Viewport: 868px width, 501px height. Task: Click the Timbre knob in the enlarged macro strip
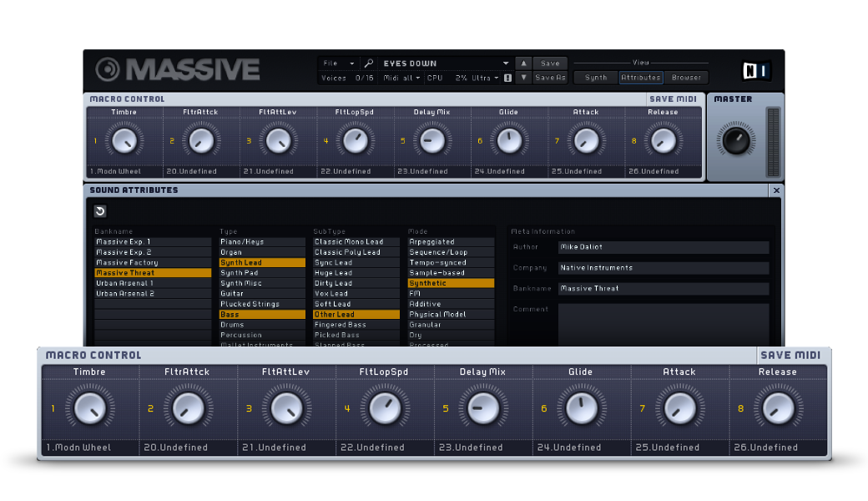tap(89, 408)
